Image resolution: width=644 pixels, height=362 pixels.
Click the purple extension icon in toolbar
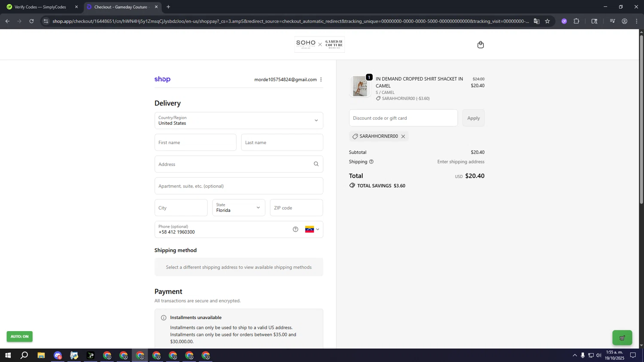point(564,21)
